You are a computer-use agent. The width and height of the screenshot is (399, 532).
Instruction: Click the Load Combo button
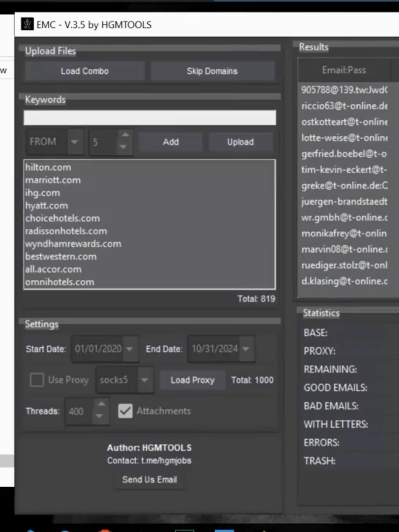tap(85, 71)
